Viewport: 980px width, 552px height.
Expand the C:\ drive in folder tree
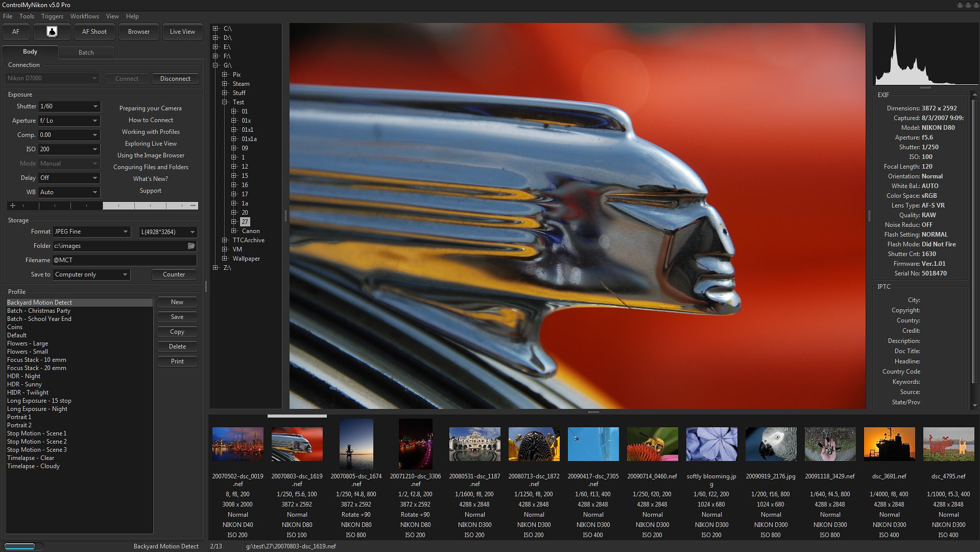pyautogui.click(x=216, y=29)
